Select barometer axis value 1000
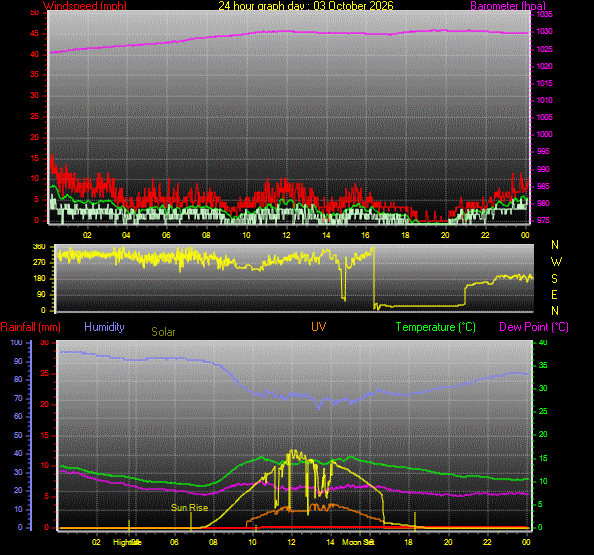The height and width of the screenshot is (555, 594). [544, 134]
